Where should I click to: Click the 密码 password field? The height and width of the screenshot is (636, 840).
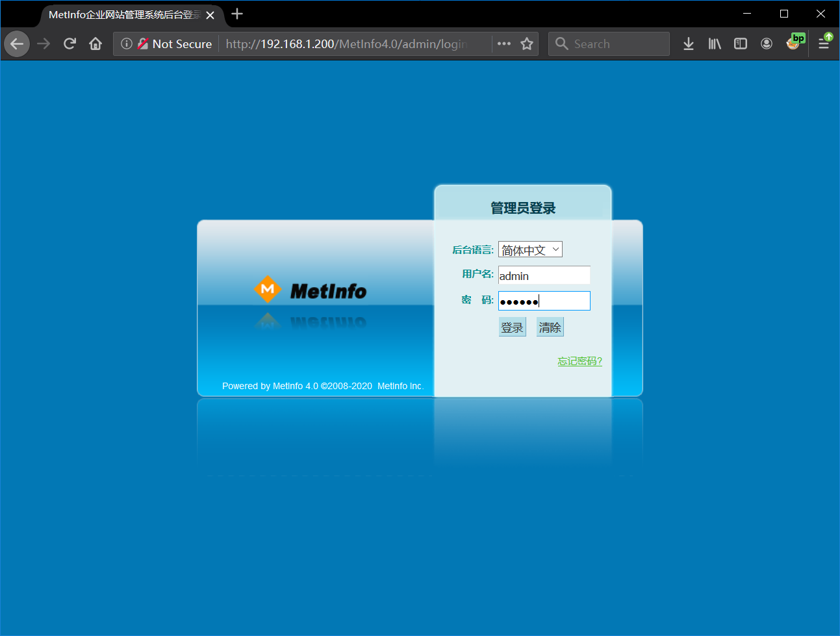pos(544,301)
